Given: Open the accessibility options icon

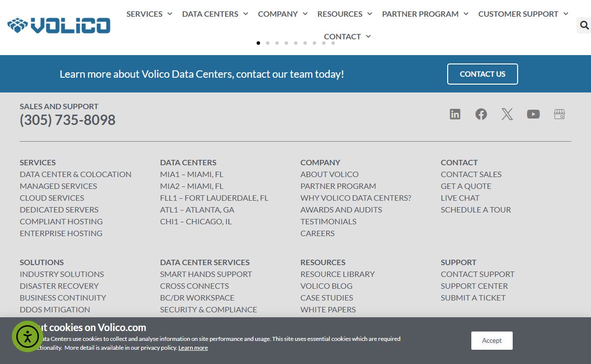Looking at the screenshot, I should pyautogui.click(x=28, y=336).
